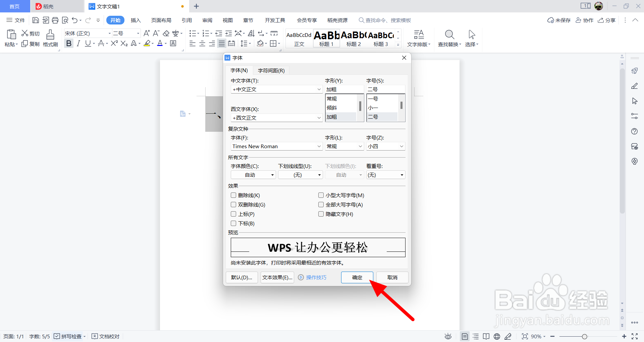
Task: Open emphasis mark dropdown
Action: [386, 175]
